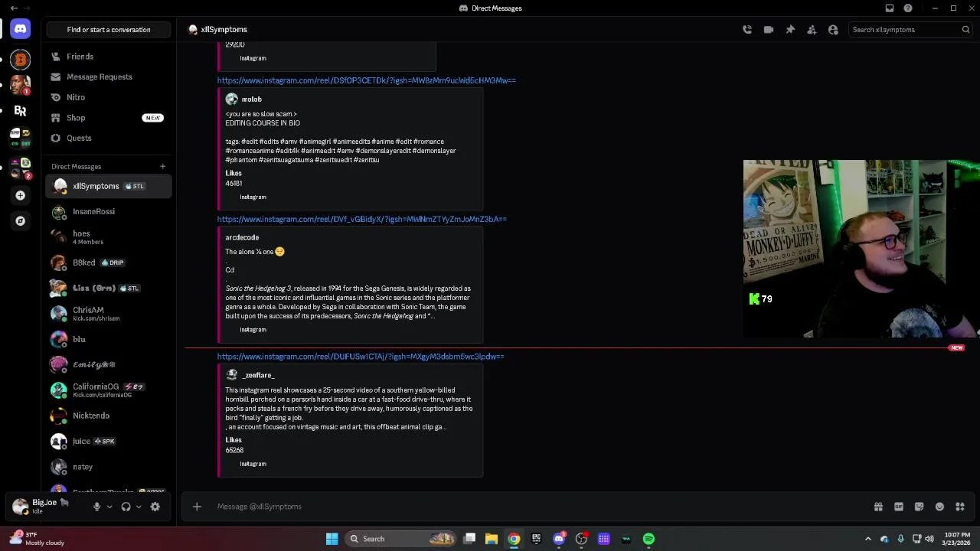
Task: Show the user profile panel
Action: click(833, 29)
